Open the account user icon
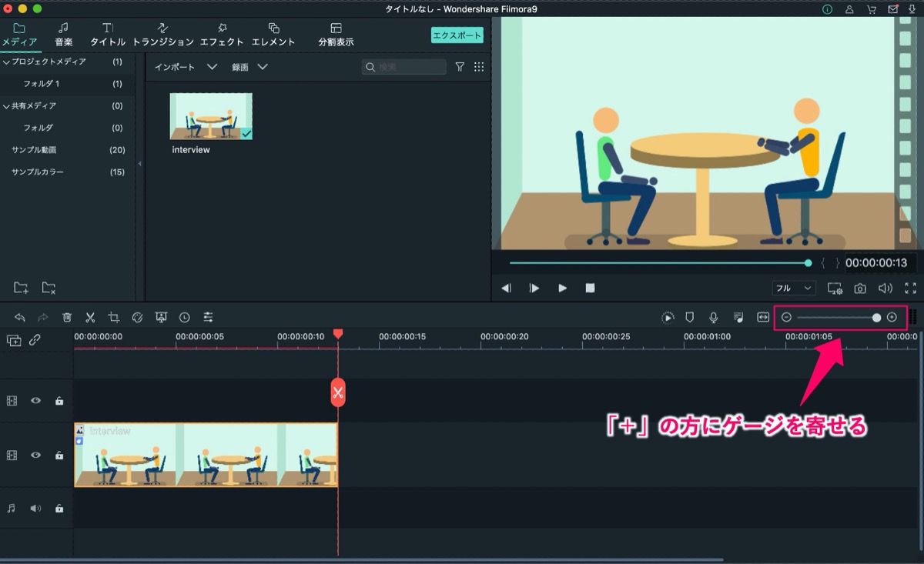924x564 pixels. pos(849,9)
